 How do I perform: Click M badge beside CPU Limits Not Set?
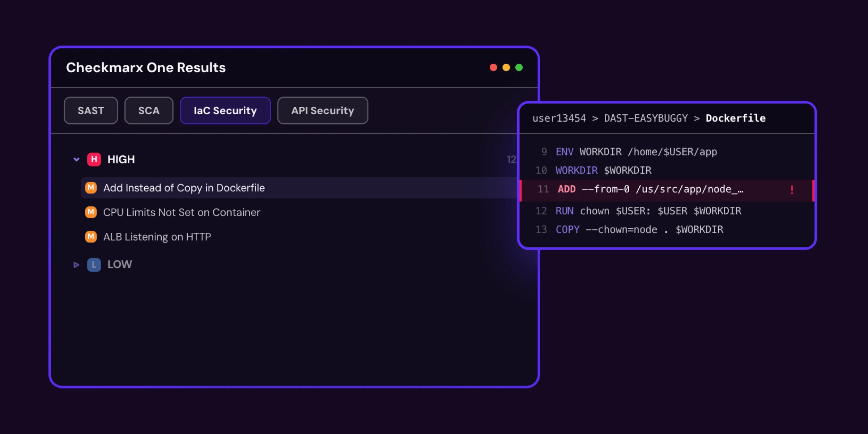91,212
